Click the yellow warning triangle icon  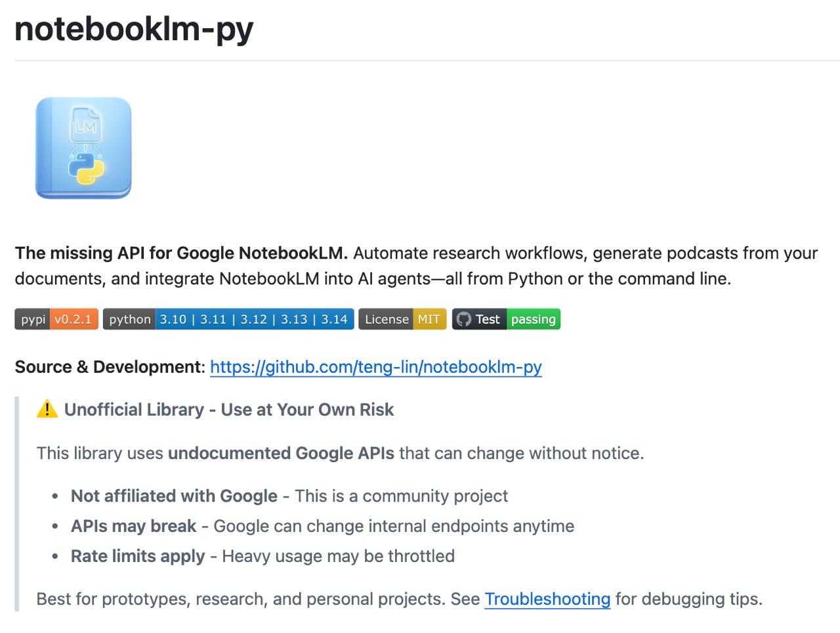(x=47, y=409)
